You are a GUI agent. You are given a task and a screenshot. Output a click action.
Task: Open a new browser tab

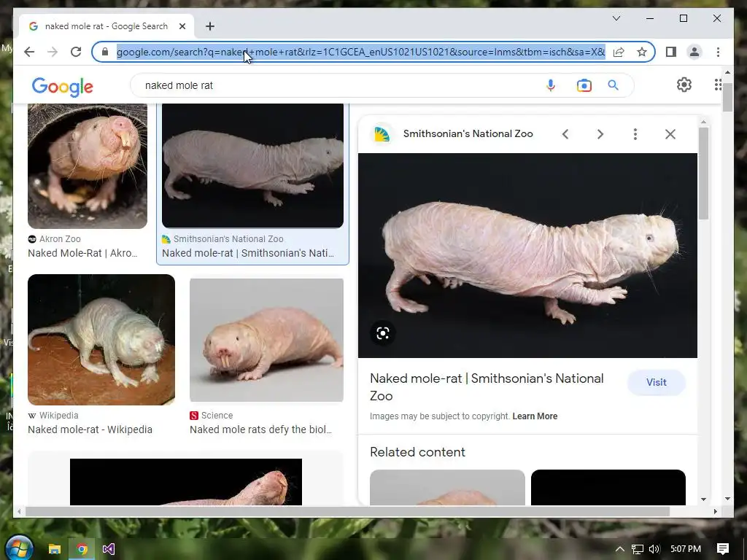coord(210,26)
